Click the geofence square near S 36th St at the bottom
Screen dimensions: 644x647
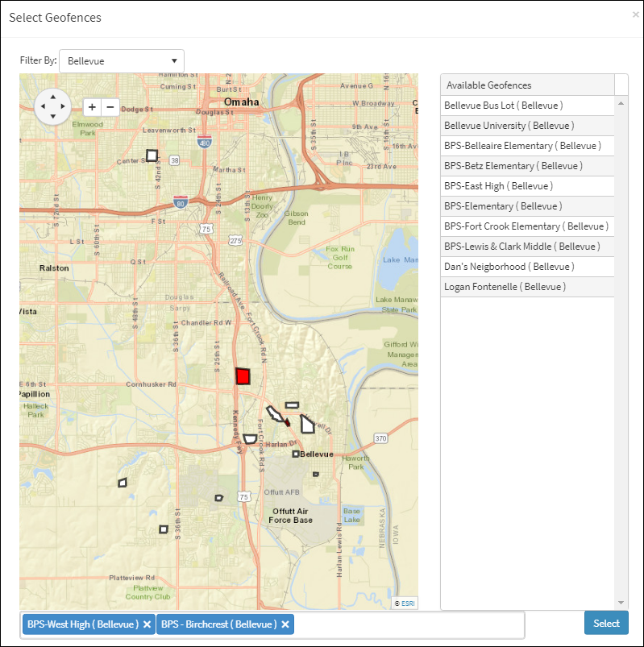[164, 529]
